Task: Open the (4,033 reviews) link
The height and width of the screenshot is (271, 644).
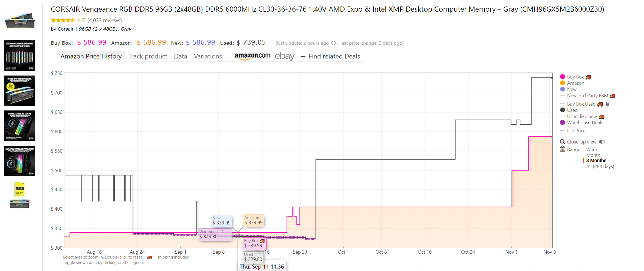Action: pyautogui.click(x=105, y=20)
